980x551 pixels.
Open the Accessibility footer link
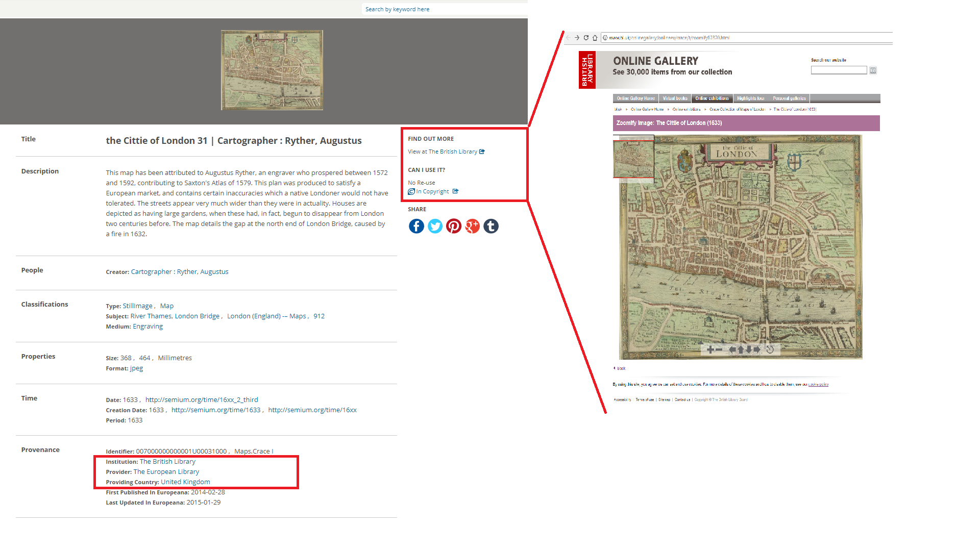[623, 400]
